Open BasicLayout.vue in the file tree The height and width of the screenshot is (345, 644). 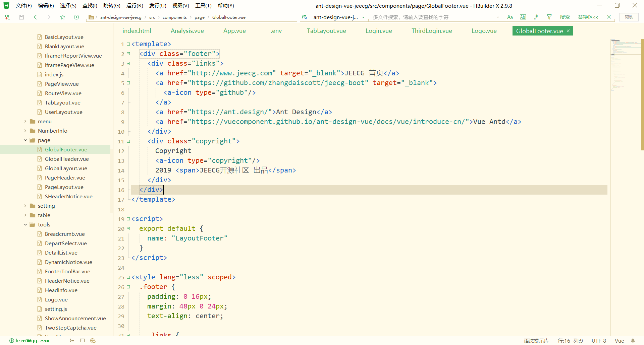(x=64, y=37)
